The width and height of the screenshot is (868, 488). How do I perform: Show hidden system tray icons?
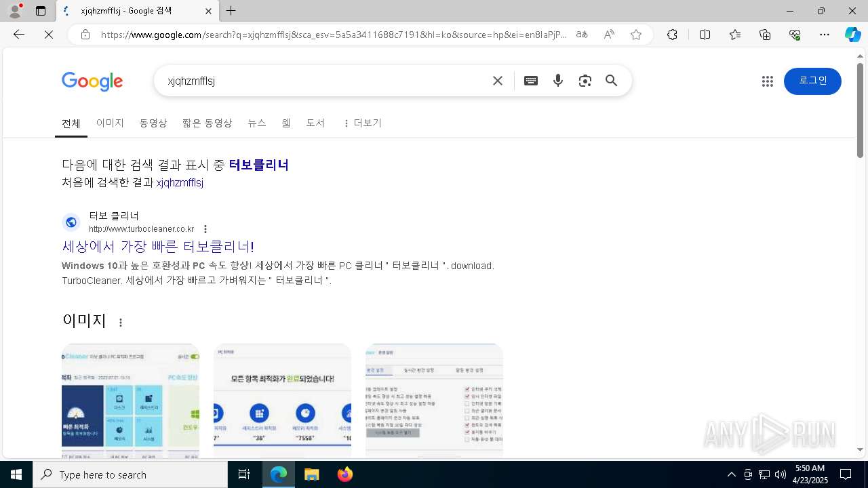click(731, 474)
